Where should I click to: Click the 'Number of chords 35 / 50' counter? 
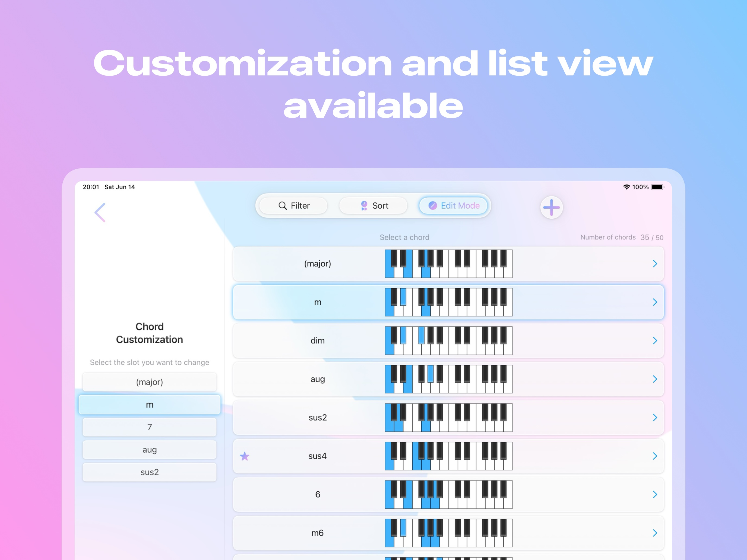tap(622, 237)
